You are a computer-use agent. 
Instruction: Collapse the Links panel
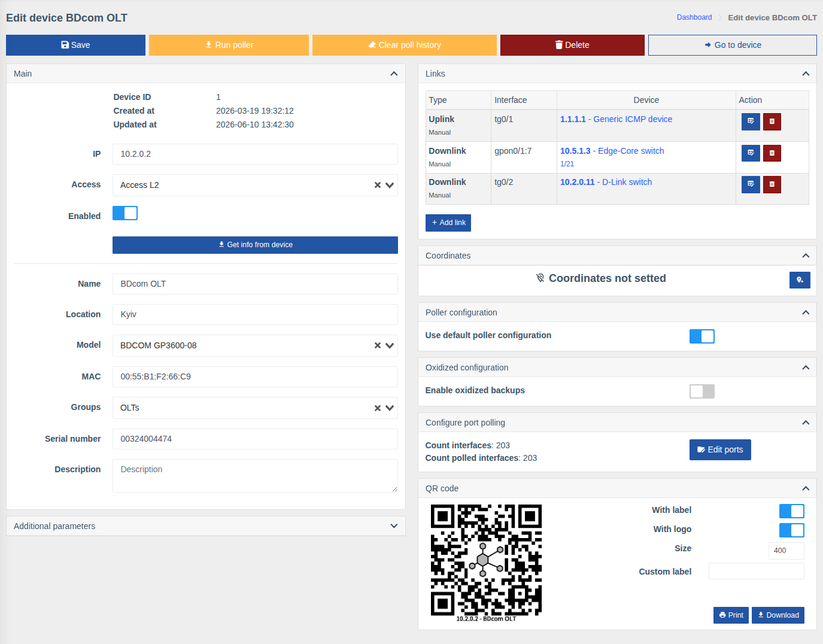tap(806, 74)
